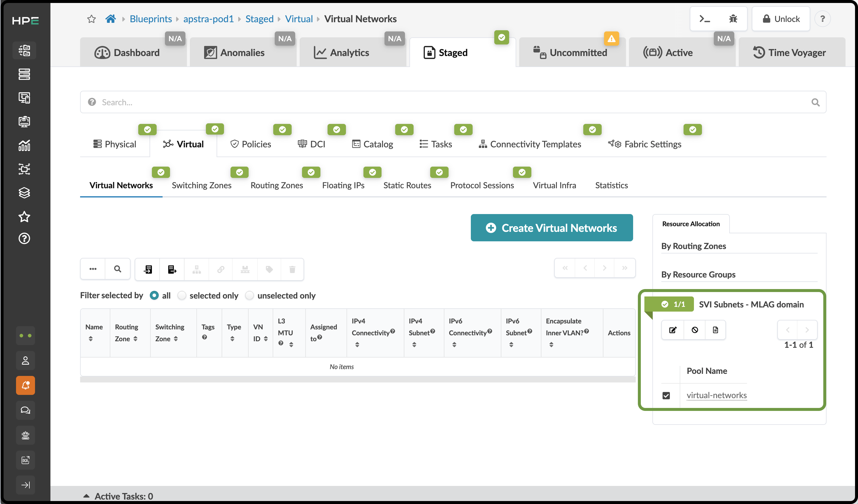Click the import virtual networks icon
This screenshot has width=858, height=504.
[148, 269]
